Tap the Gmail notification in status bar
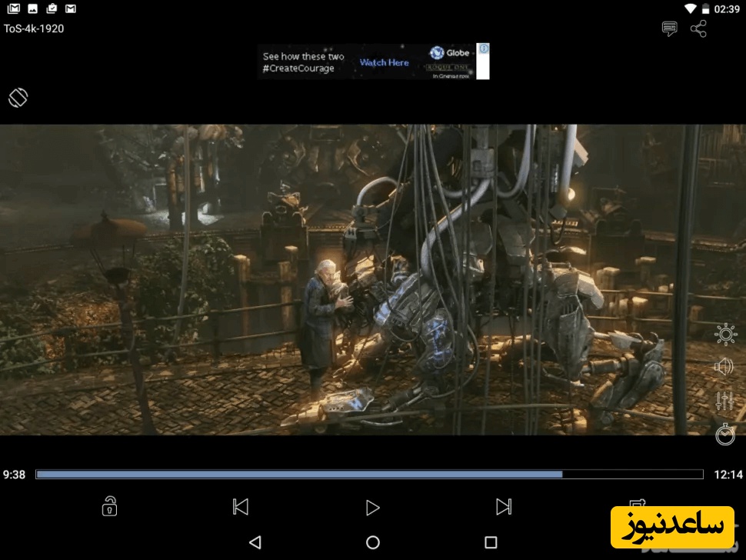The height and width of the screenshot is (560, 746). (14, 8)
